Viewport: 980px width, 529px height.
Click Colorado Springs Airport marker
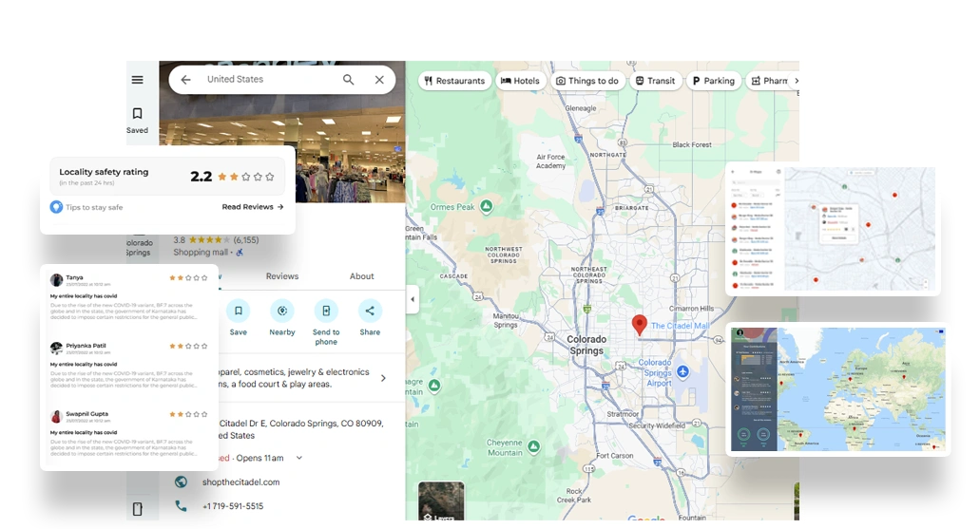click(x=682, y=371)
